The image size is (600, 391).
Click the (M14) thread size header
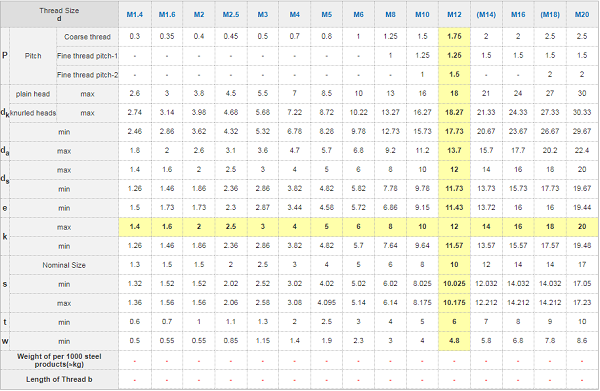pos(486,15)
